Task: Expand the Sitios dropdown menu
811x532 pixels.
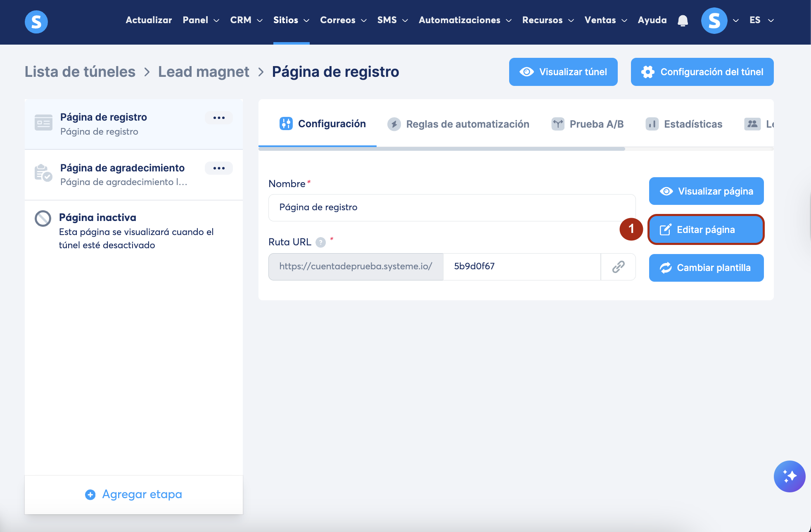Action: point(291,20)
